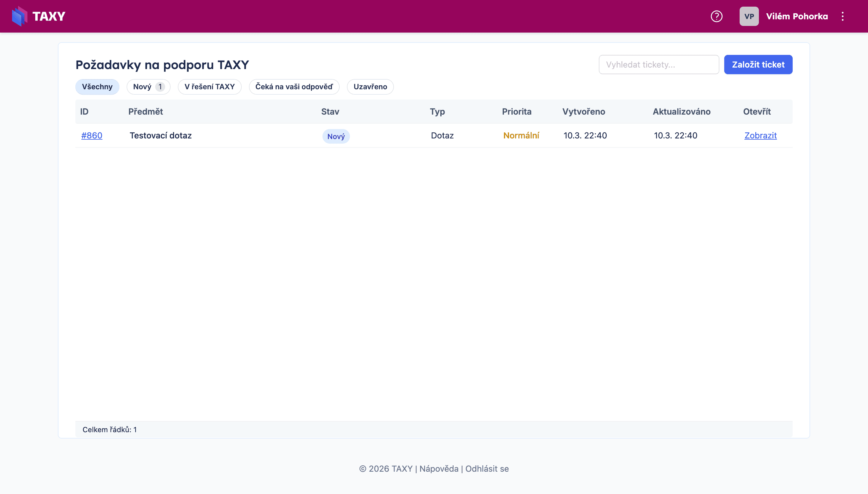Click the Odhlásit se footer link
Viewport: 868px width, 494px height.
[x=487, y=469]
